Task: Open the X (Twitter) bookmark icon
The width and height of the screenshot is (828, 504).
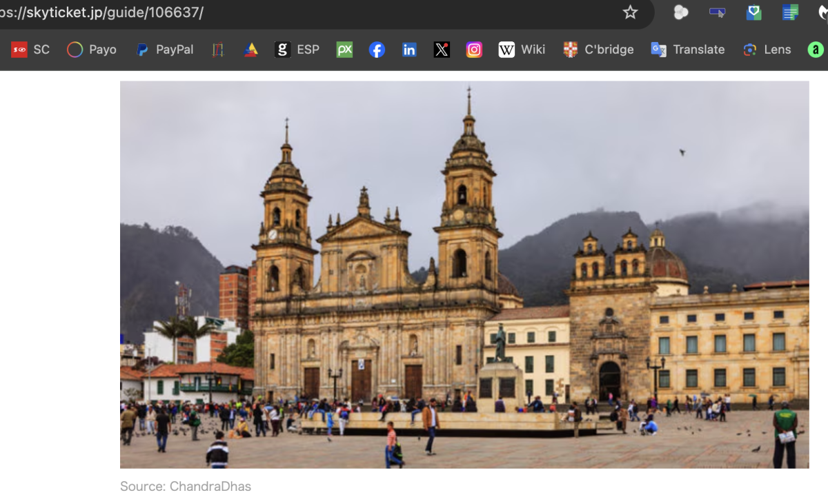Action: (x=442, y=50)
